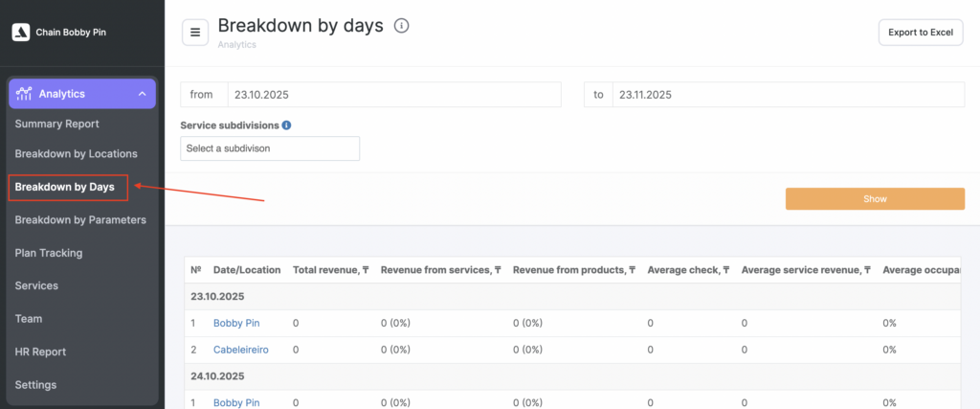The height and width of the screenshot is (409, 980).
Task: Collapse the Analytics section chevron
Action: click(x=142, y=94)
